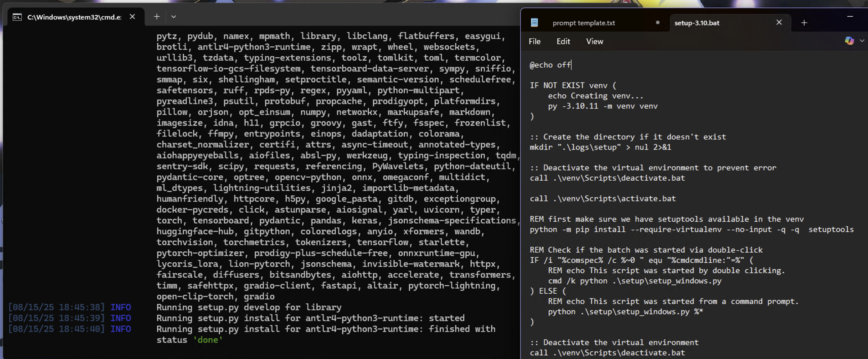Select the setup-3.10.bat tab
This screenshot has width=868, height=359.
coord(697,23)
